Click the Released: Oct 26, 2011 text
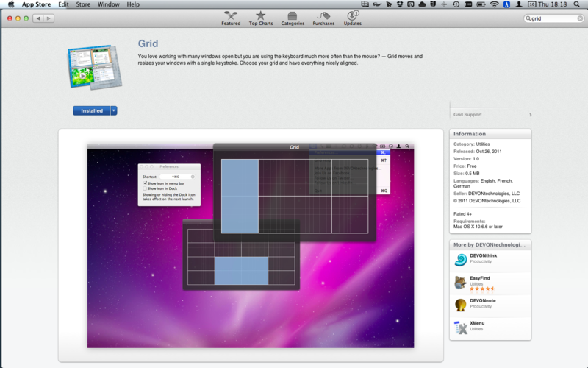Viewport: 588px width, 368px height. [x=477, y=151]
